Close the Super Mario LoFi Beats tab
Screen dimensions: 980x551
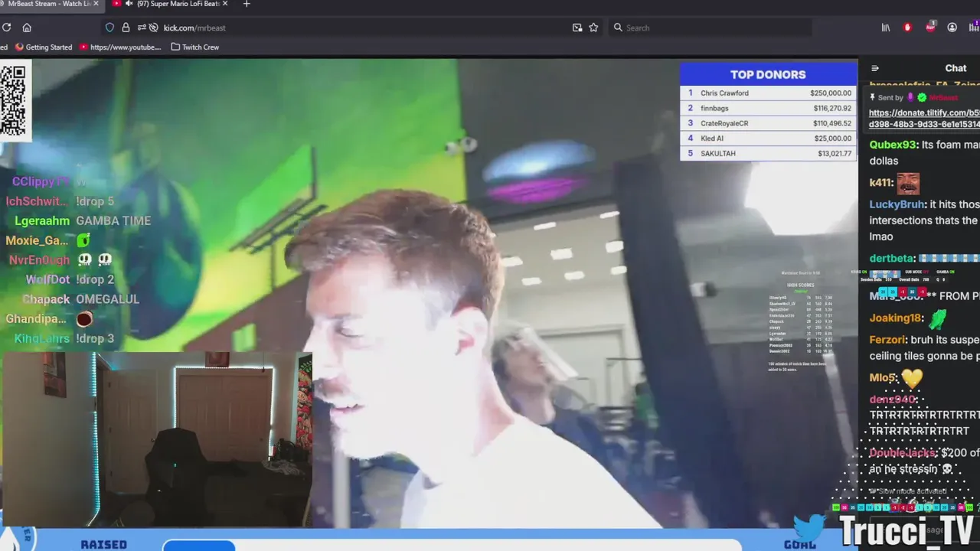(x=227, y=4)
